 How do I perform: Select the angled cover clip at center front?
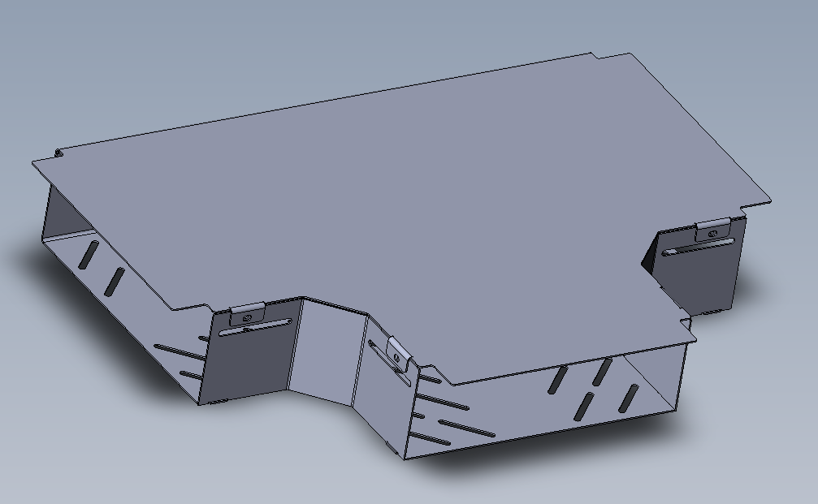tap(398, 352)
